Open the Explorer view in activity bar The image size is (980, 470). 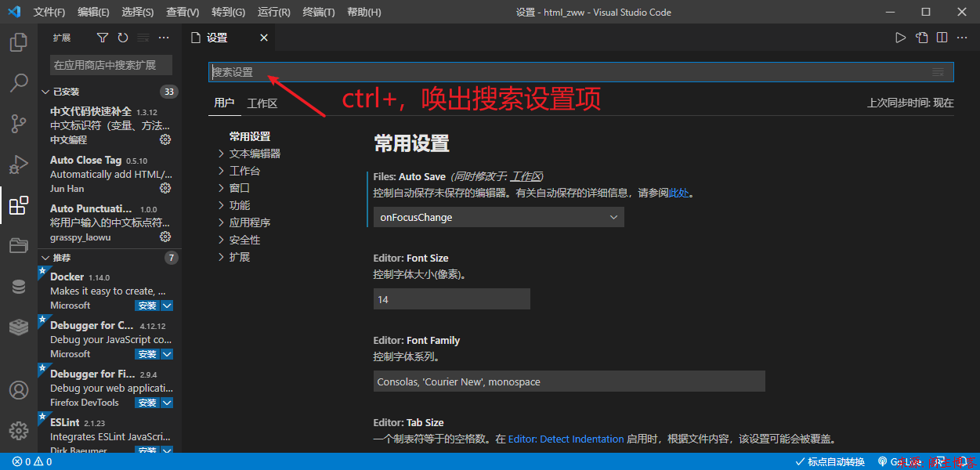tap(19, 42)
